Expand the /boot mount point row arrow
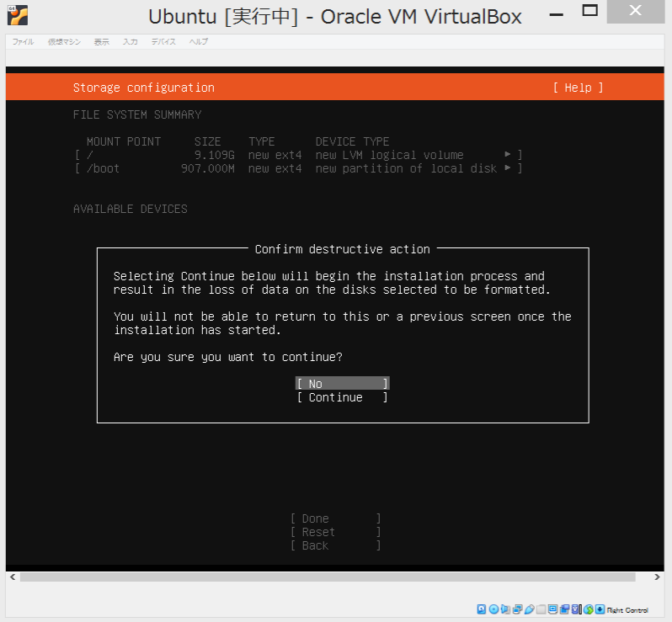 click(508, 168)
